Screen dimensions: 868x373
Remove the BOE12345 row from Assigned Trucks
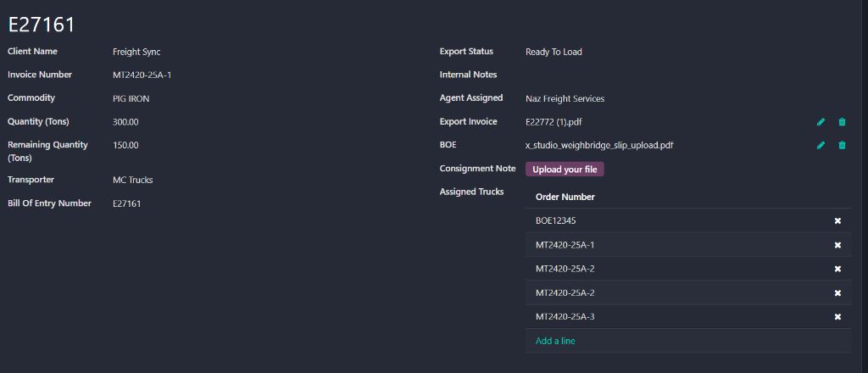click(x=837, y=221)
